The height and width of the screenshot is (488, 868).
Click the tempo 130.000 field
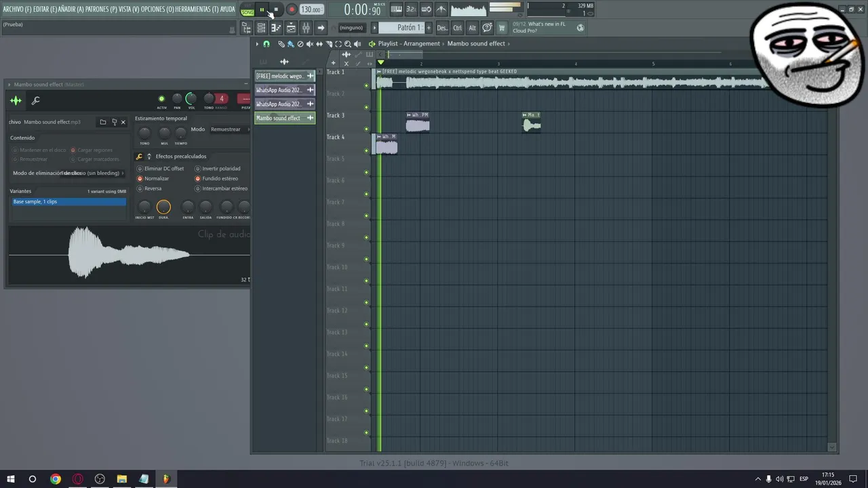tap(311, 9)
